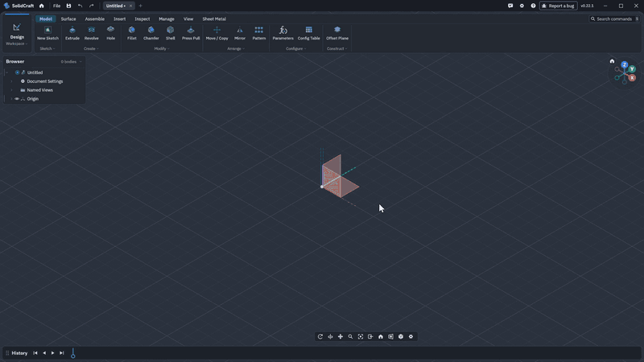
Task: Choose the Fillet tool
Action: click(x=132, y=33)
